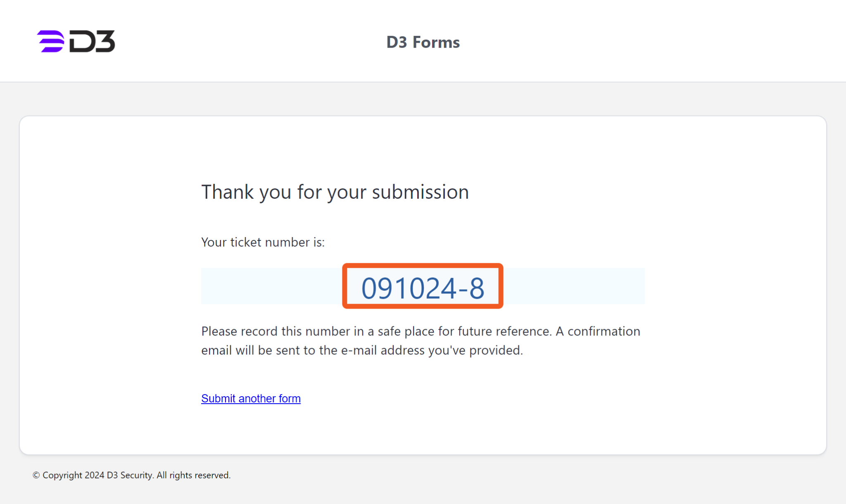Click the copyright notice in the footer
The height and width of the screenshot is (504, 846).
click(131, 475)
